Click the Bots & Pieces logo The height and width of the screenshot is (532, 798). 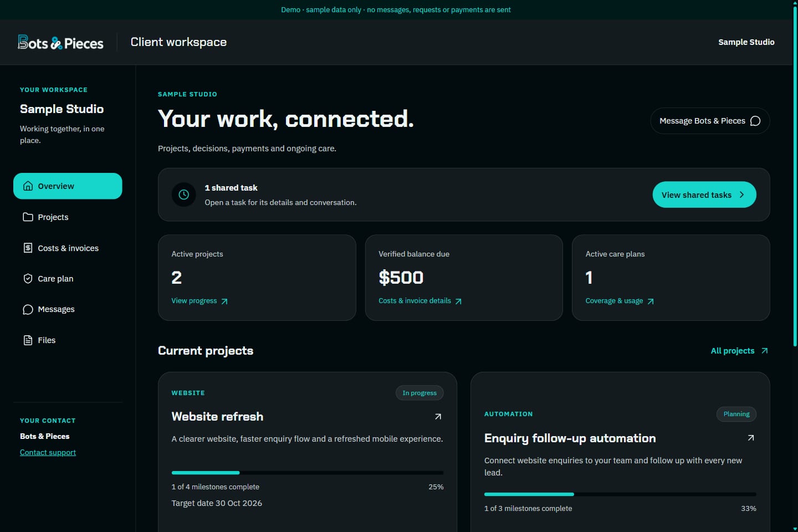coord(60,43)
